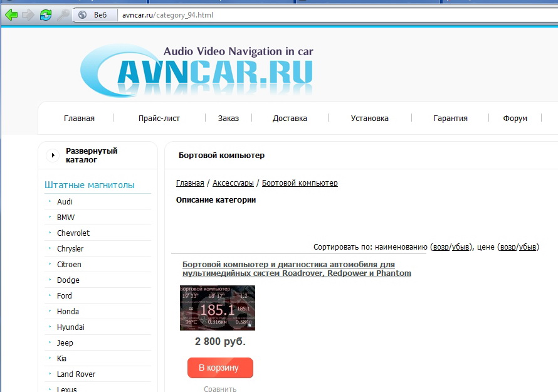Click the globe Веб site badge
558x392 pixels.
tap(93, 14)
